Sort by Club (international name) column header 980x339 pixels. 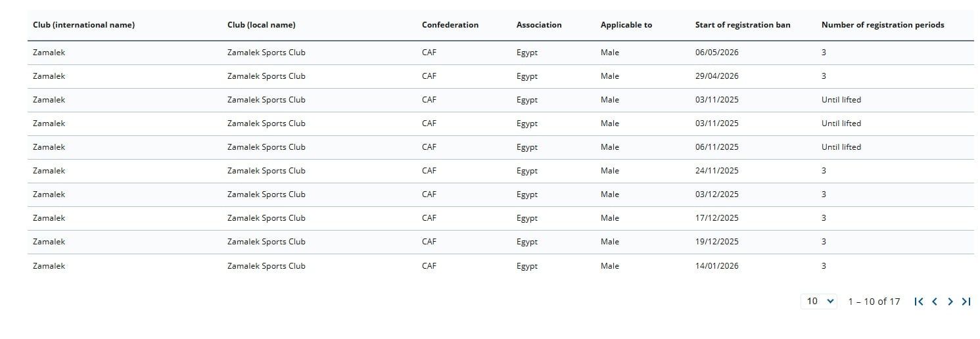pyautogui.click(x=83, y=25)
